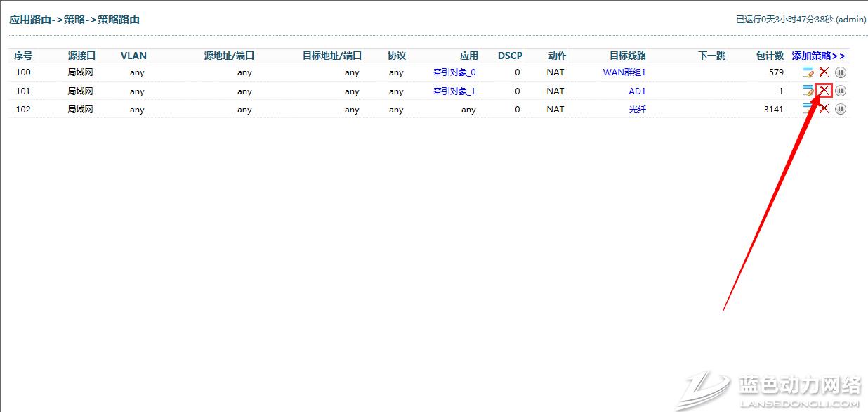Screen dimensions: 868x412
Task: Click the 目标线路 column header
Action: [628, 56]
